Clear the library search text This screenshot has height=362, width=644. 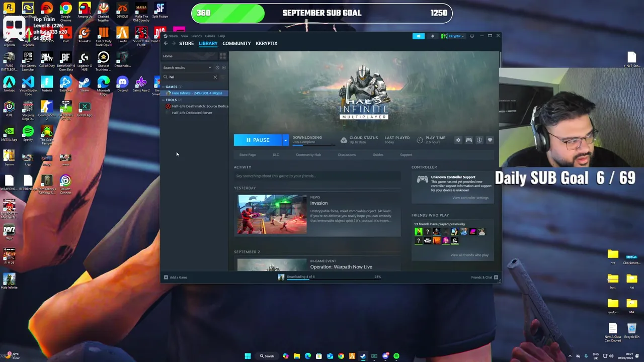click(x=215, y=77)
